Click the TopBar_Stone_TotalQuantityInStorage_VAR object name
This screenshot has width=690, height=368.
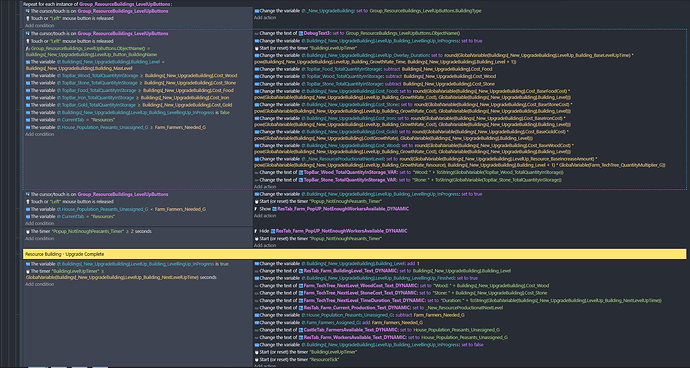click(349, 180)
